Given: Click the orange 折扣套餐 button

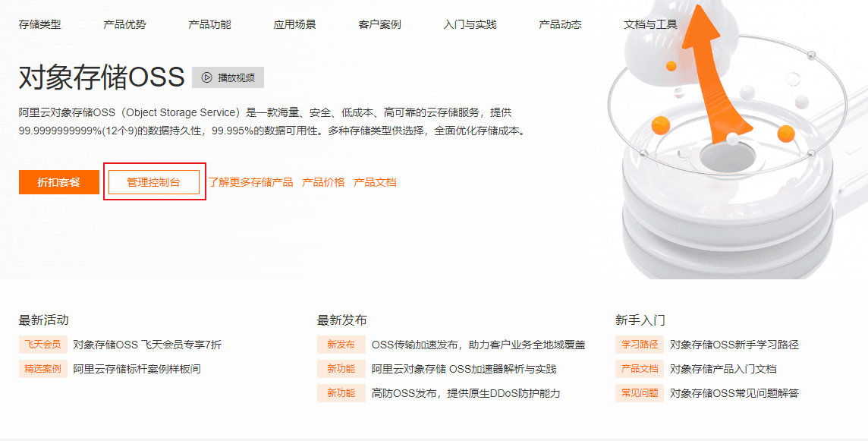Looking at the screenshot, I should click(x=59, y=182).
